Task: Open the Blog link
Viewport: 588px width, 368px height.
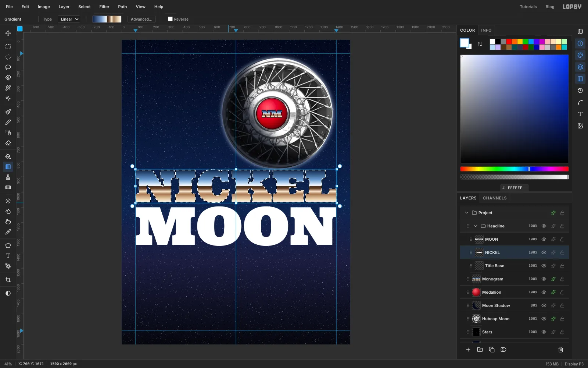Action: tap(550, 7)
